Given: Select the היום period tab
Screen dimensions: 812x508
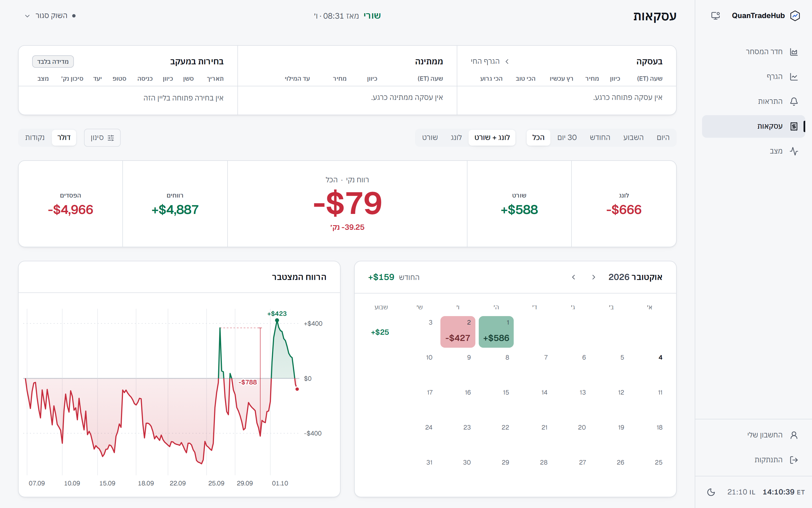Looking at the screenshot, I should [x=663, y=137].
